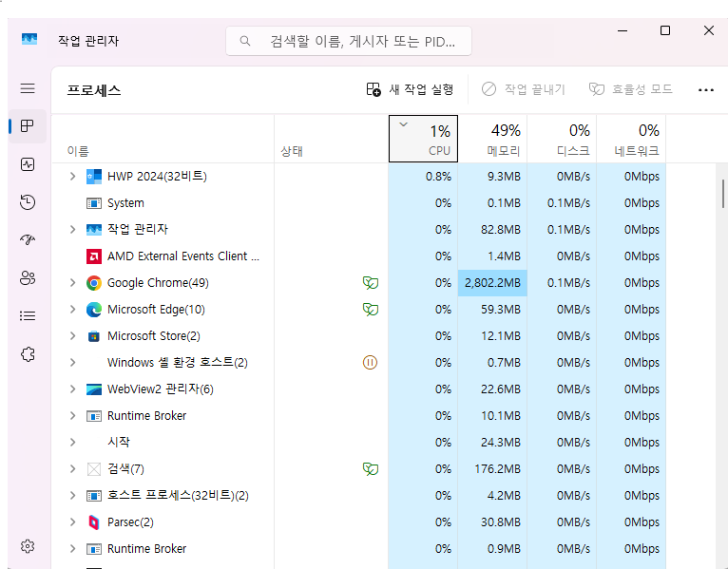This screenshot has width=728, height=569.
Task: Click Microsoft Edge memory value 59.3MB
Action: point(501,310)
